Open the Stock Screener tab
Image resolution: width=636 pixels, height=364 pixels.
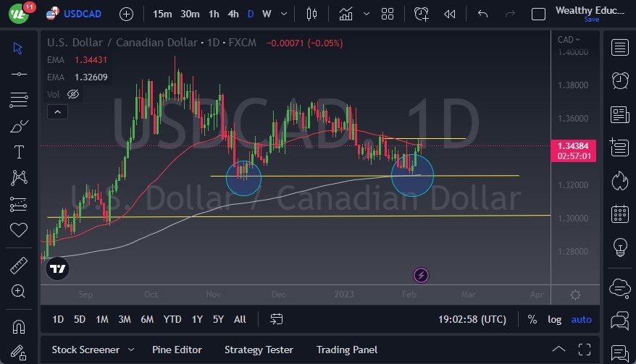coord(85,350)
